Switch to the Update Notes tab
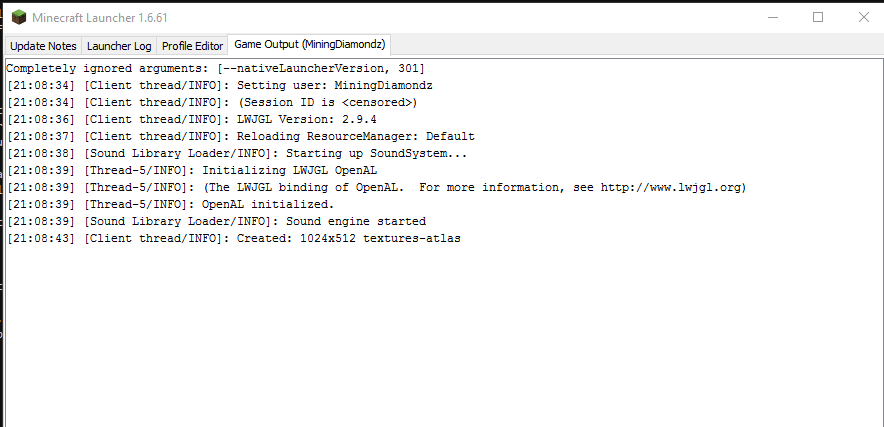The height and width of the screenshot is (427, 884). [x=43, y=46]
